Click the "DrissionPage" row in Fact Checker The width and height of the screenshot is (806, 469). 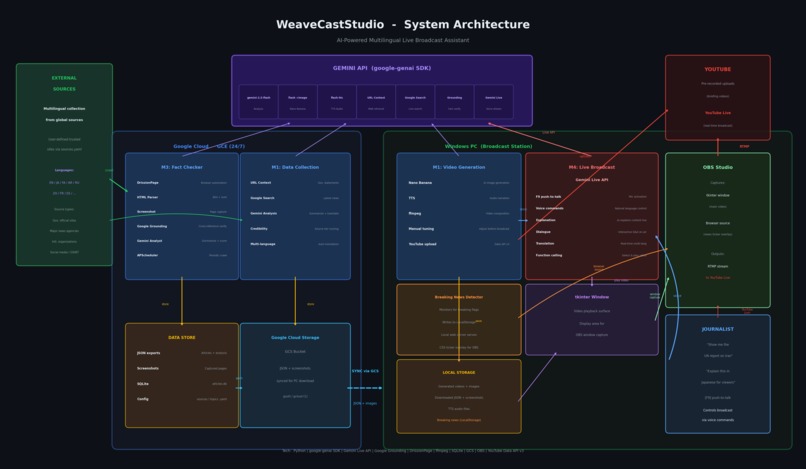pyautogui.click(x=182, y=183)
